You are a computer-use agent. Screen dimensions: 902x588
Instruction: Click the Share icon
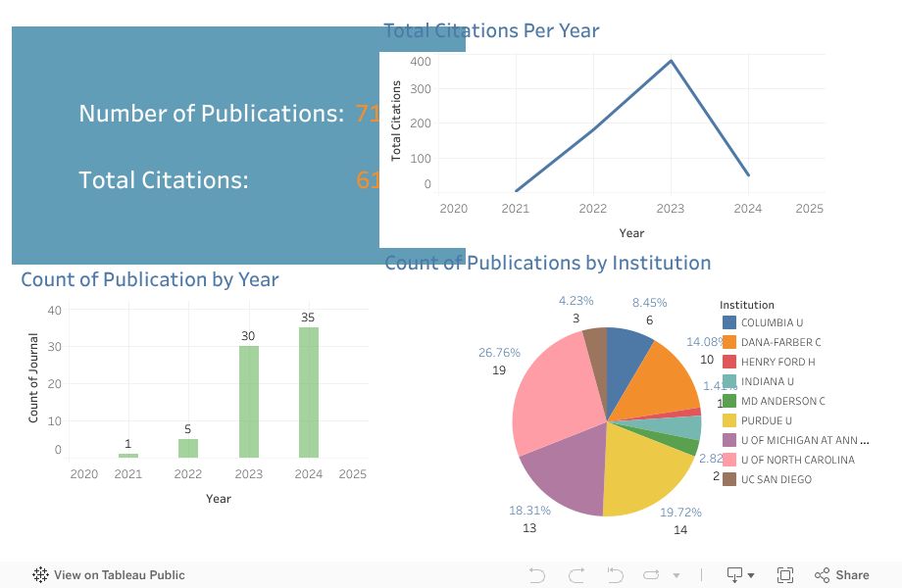pyautogui.click(x=822, y=575)
